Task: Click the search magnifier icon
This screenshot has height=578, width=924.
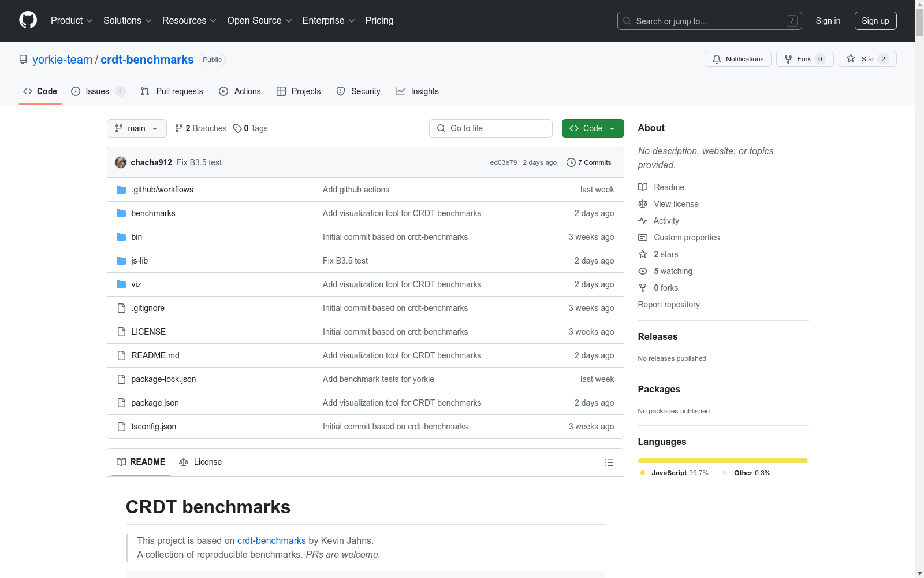Action: pyautogui.click(x=627, y=21)
